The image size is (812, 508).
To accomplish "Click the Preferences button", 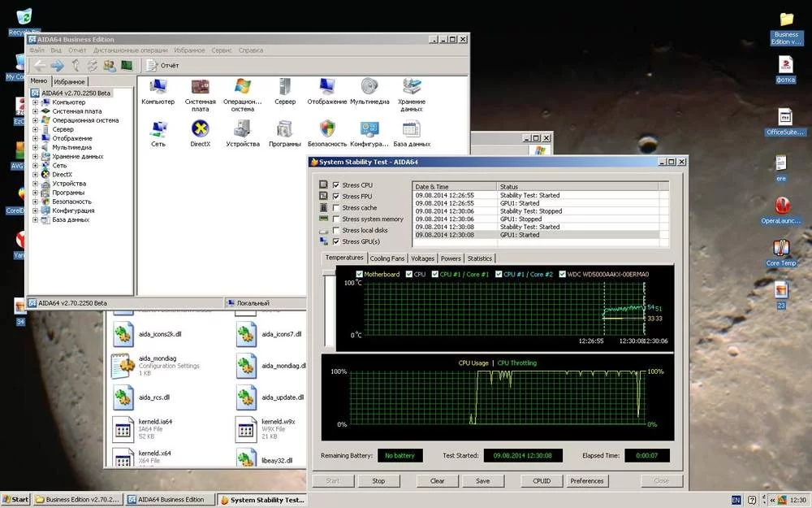I will click(586, 480).
